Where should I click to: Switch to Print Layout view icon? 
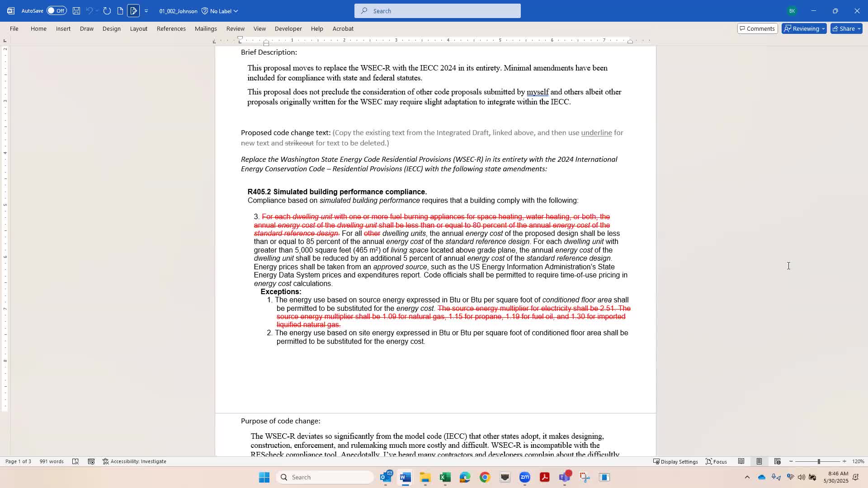tap(759, 461)
